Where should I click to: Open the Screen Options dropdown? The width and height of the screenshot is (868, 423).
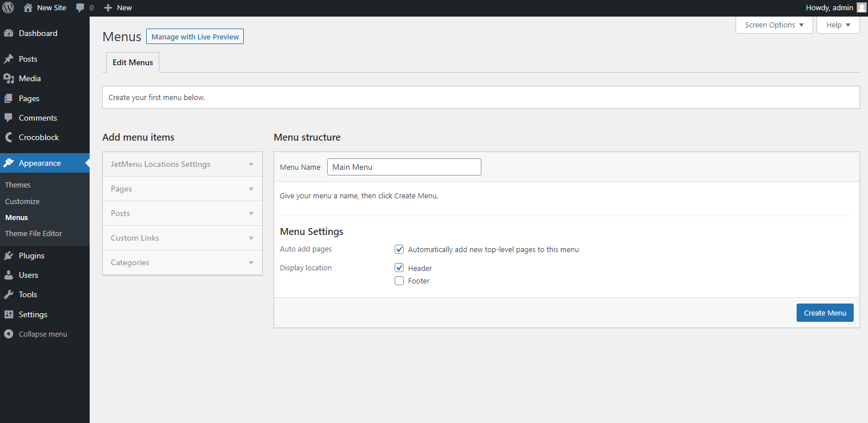click(x=774, y=25)
